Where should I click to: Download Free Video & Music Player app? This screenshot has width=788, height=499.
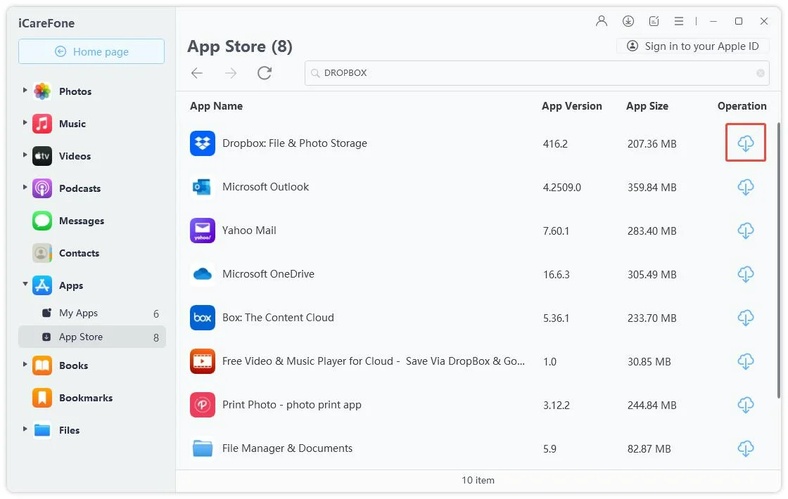tap(745, 361)
